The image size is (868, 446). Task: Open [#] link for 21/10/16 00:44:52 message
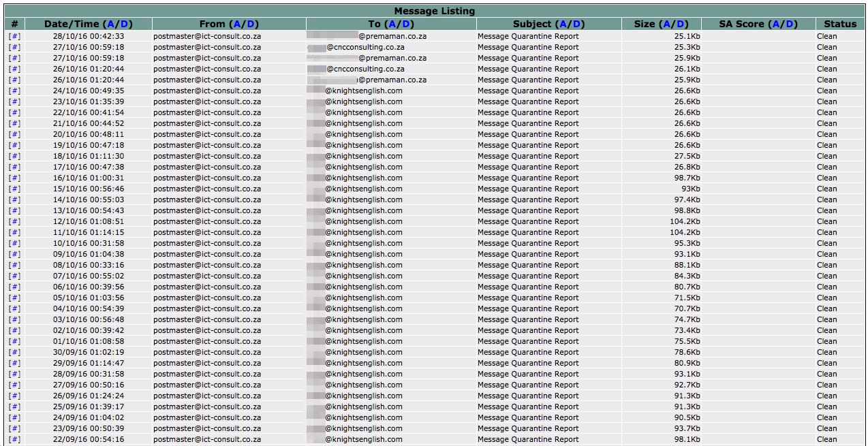click(x=14, y=123)
